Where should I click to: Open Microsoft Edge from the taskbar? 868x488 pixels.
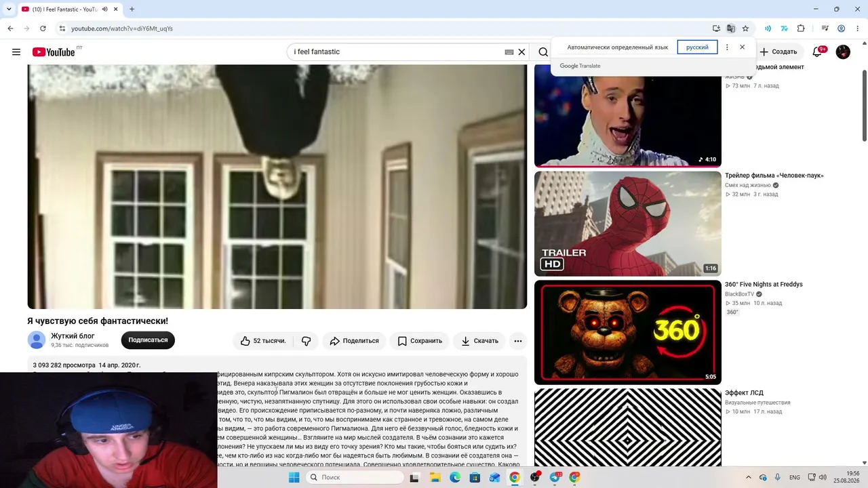[455, 477]
